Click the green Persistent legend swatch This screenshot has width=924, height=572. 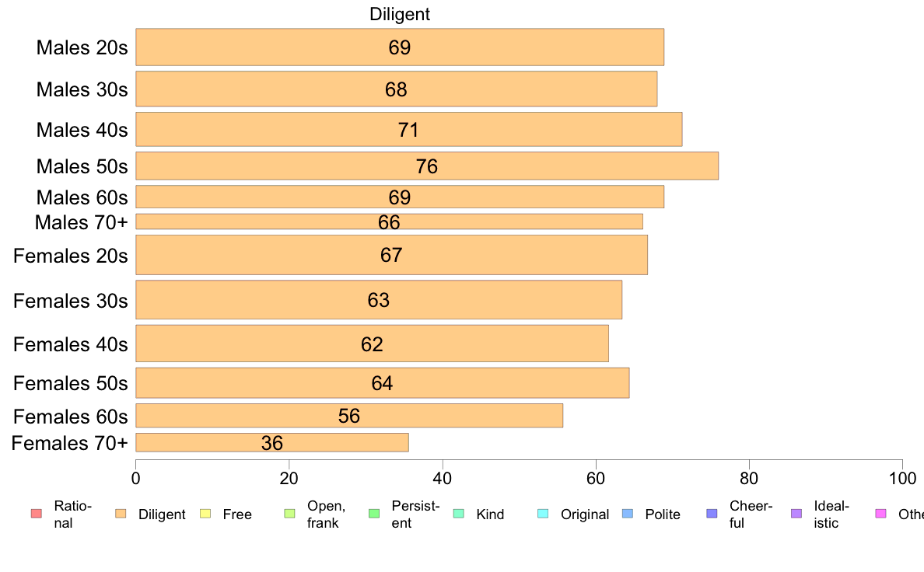(x=374, y=514)
